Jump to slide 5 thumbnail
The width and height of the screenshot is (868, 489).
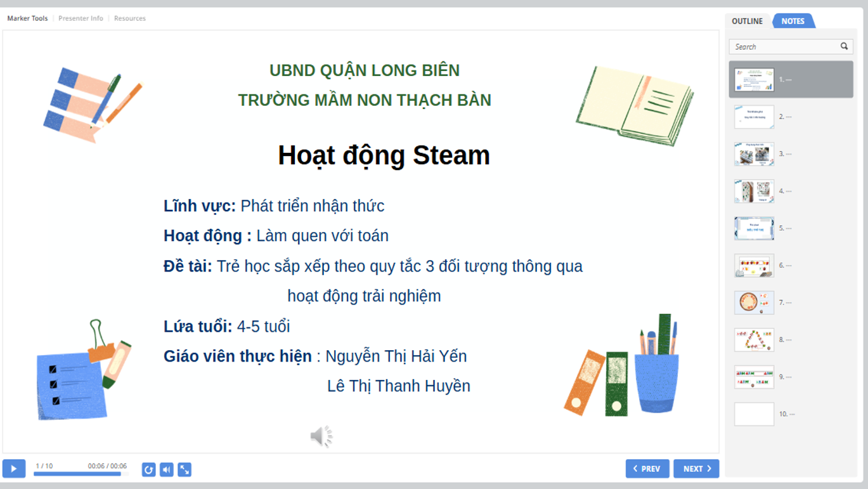coord(754,228)
